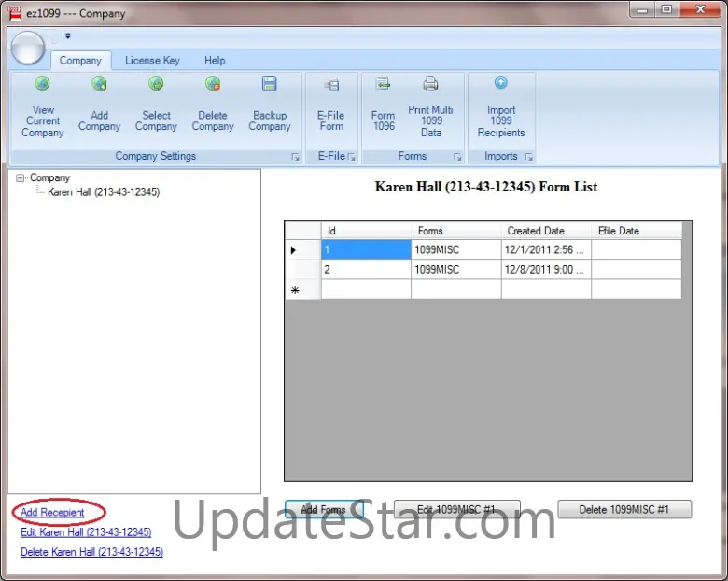Open the round application orb menu
The height and width of the screenshot is (581, 728).
click(28, 49)
